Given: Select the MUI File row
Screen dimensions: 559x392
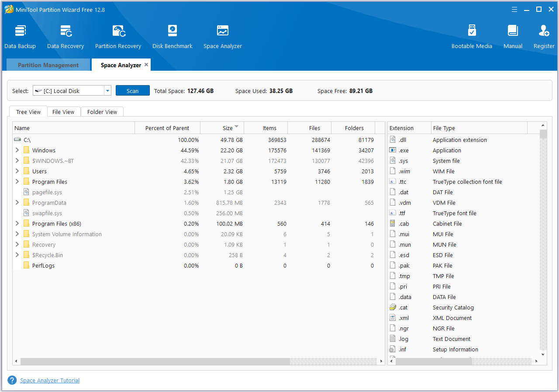Looking at the screenshot, I should click(x=464, y=234).
